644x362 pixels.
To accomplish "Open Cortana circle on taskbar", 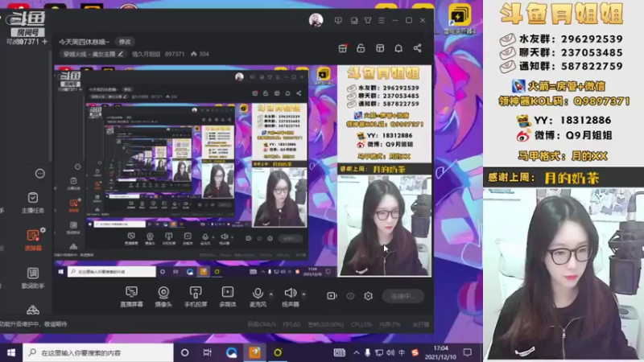I will pyautogui.click(x=185, y=352).
